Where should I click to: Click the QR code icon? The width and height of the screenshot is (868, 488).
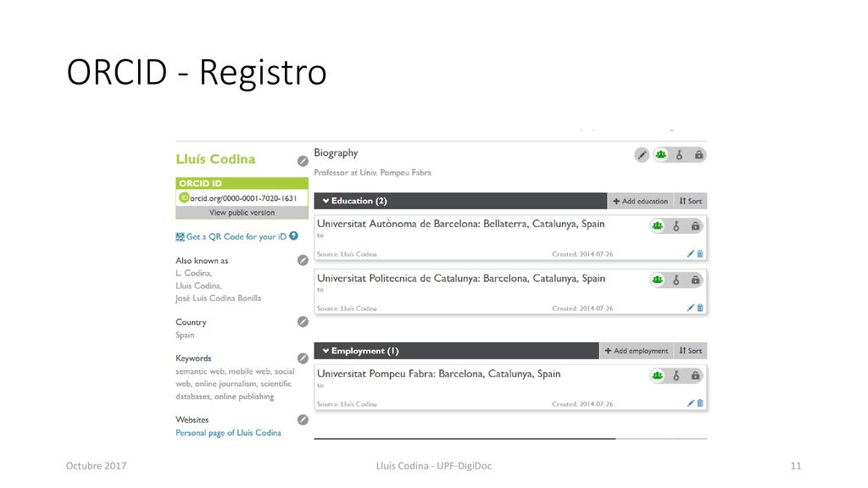[180, 237]
